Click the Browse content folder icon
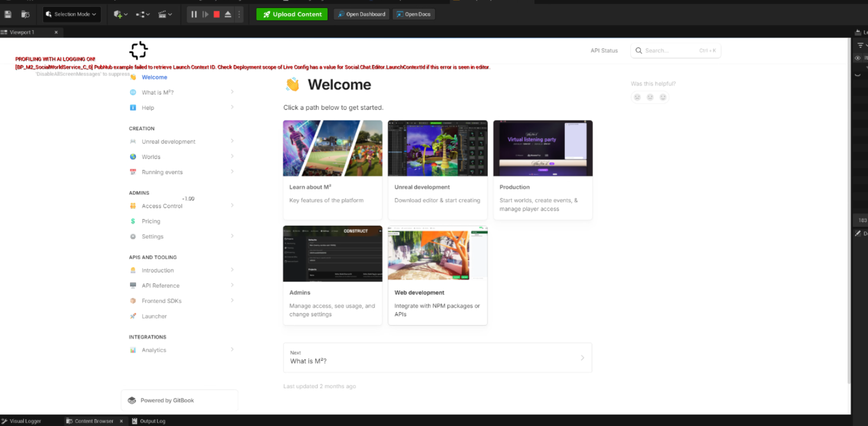The image size is (868, 426). coord(25,14)
